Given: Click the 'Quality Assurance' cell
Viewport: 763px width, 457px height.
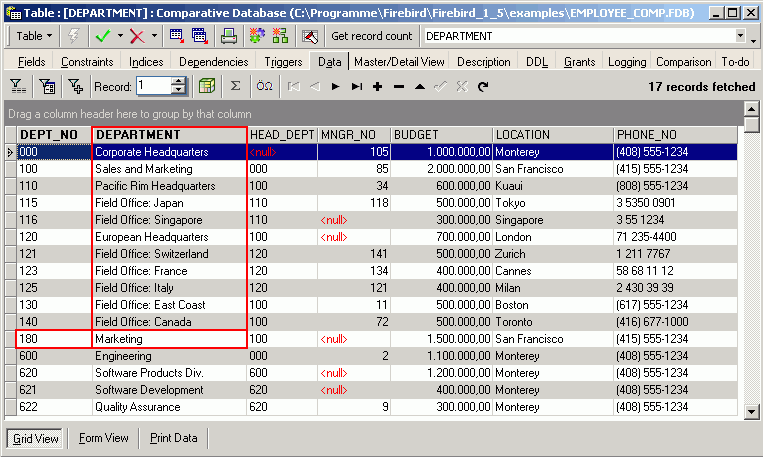Looking at the screenshot, I should coord(169,407).
